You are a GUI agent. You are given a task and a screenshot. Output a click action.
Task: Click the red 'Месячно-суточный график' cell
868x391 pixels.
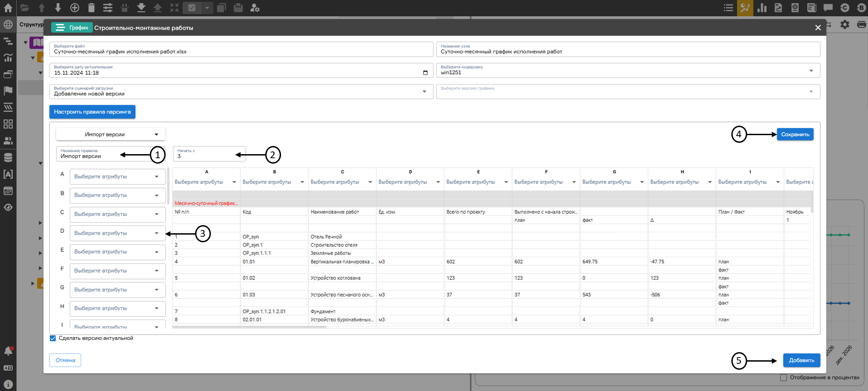(x=206, y=203)
